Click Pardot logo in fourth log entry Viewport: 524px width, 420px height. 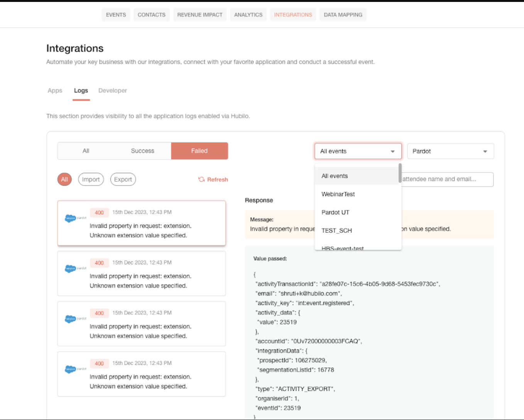tap(76, 369)
